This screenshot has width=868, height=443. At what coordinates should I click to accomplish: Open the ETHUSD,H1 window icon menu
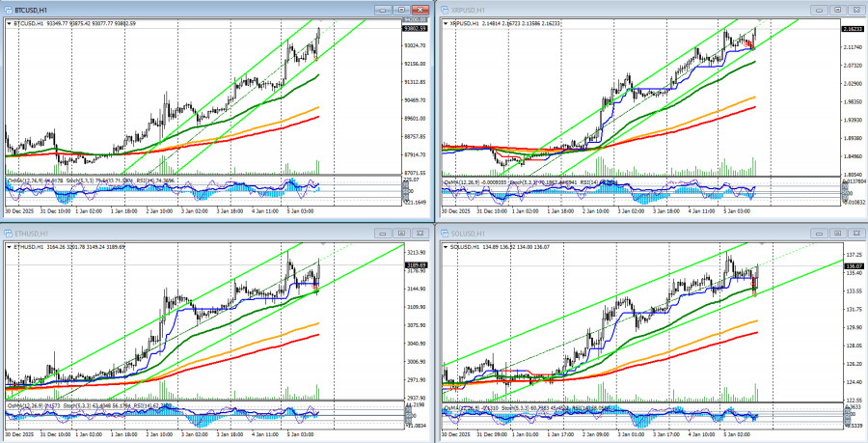pyautogui.click(x=8, y=233)
